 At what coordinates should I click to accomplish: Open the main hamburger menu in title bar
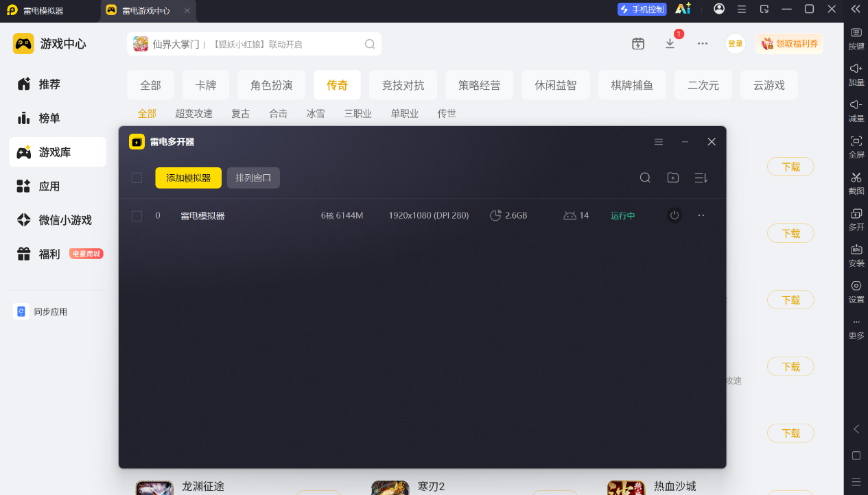click(x=742, y=9)
